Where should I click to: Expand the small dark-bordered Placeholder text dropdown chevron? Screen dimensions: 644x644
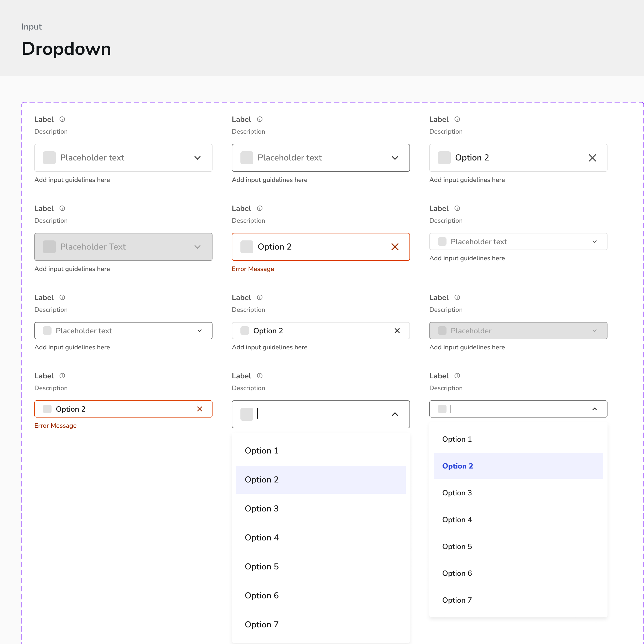[200, 331]
